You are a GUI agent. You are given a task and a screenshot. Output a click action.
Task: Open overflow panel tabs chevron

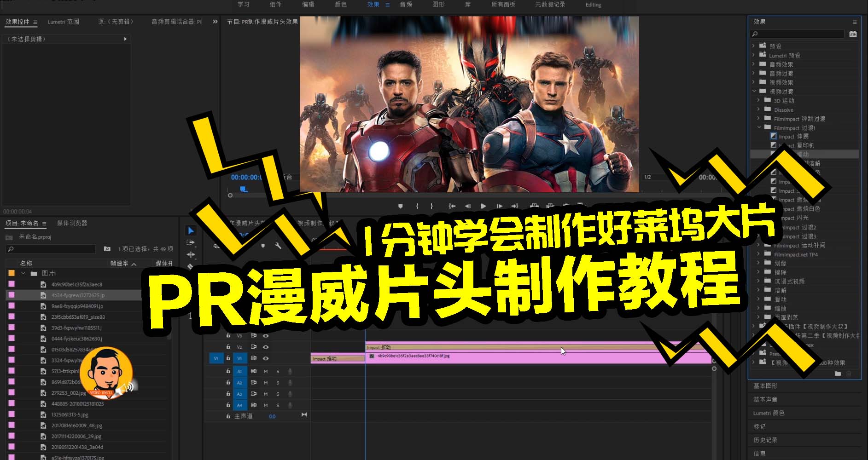click(x=215, y=22)
